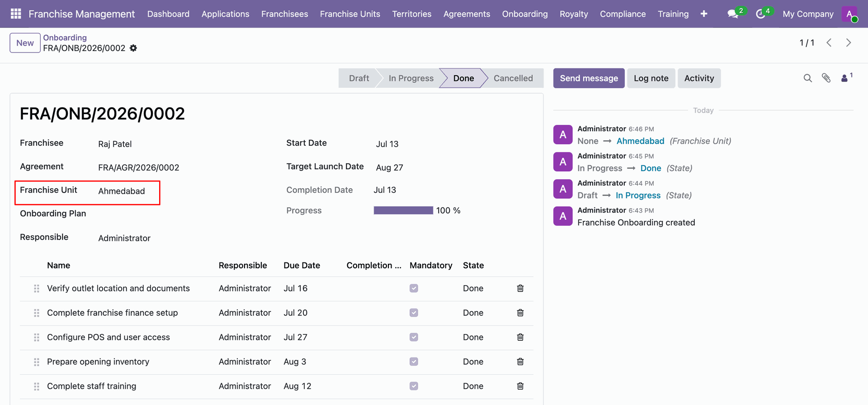The height and width of the screenshot is (405, 868).
Task: Toggle Mandatory checkbox for Verify outlet location
Action: 414,288
